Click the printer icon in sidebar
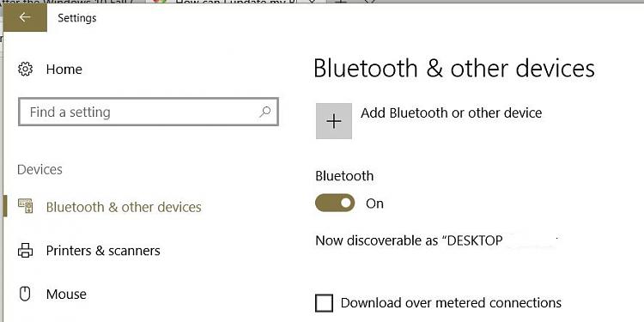 (25, 250)
